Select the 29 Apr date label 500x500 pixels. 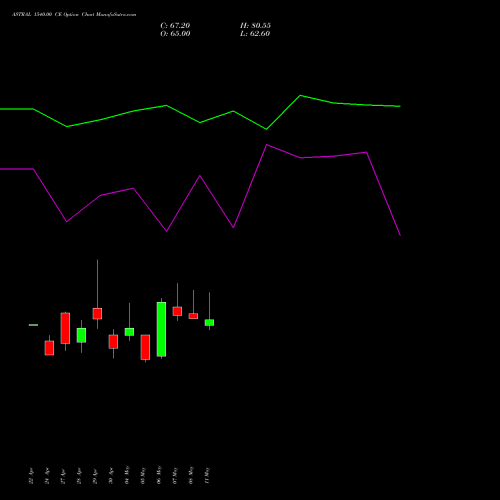[x=95, y=476]
